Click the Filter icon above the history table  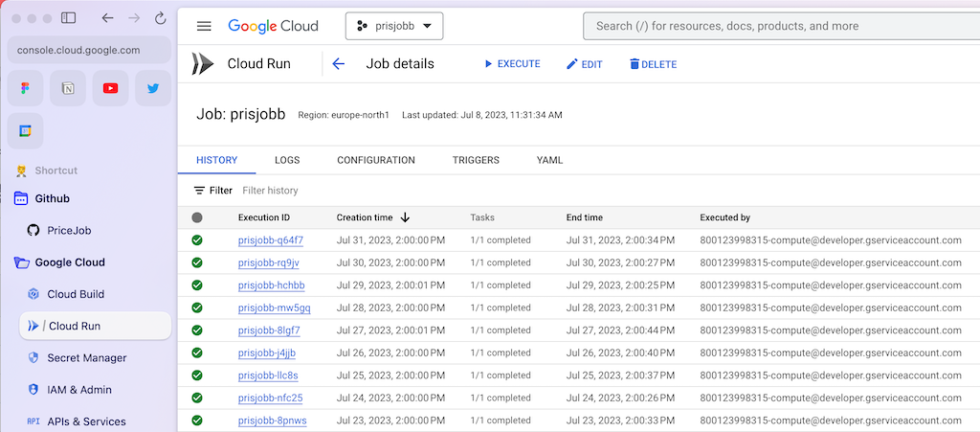(x=199, y=190)
